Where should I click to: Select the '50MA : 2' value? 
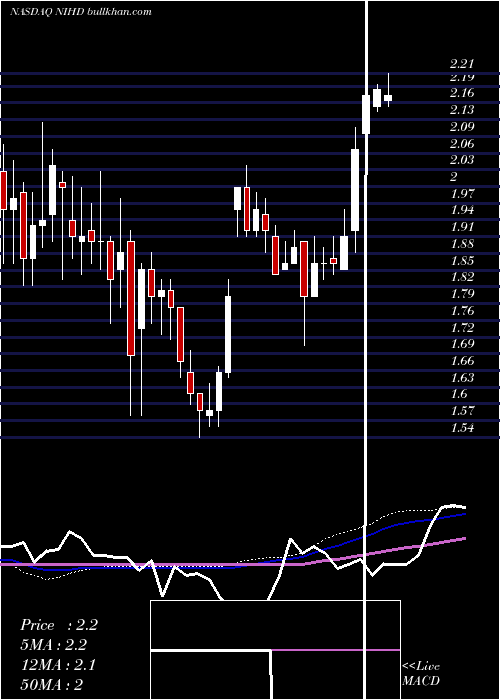tap(51, 685)
